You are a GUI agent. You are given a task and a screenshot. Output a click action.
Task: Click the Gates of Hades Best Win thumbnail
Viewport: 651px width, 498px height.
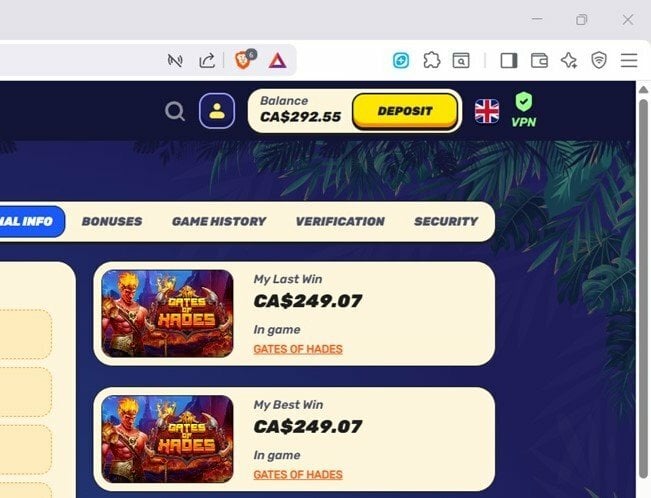coord(167,439)
